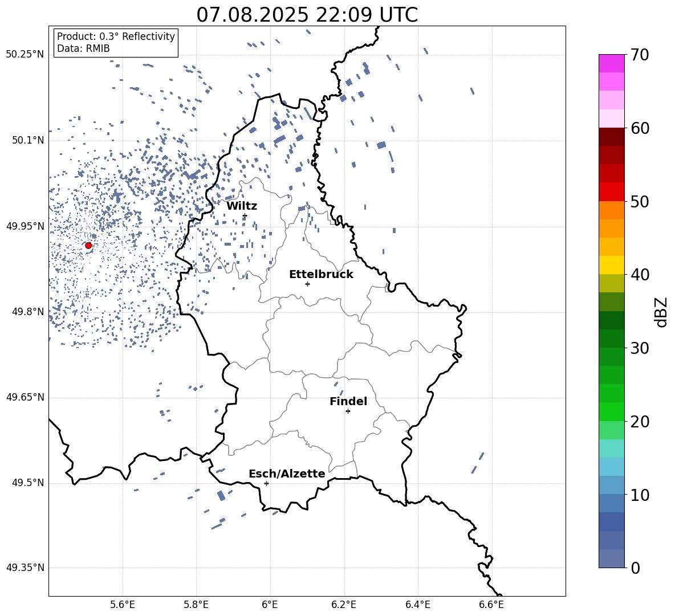
Task: Click the 5.6°E longitude label
Action: click(x=123, y=605)
